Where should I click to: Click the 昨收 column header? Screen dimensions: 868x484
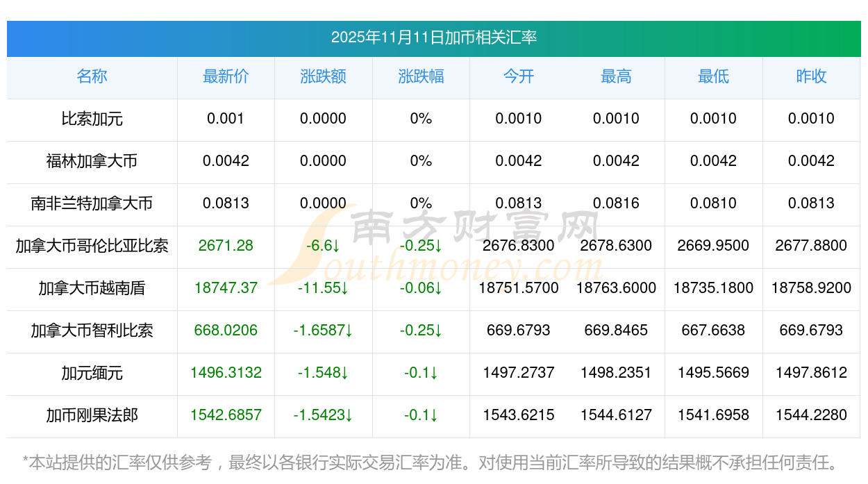click(811, 76)
